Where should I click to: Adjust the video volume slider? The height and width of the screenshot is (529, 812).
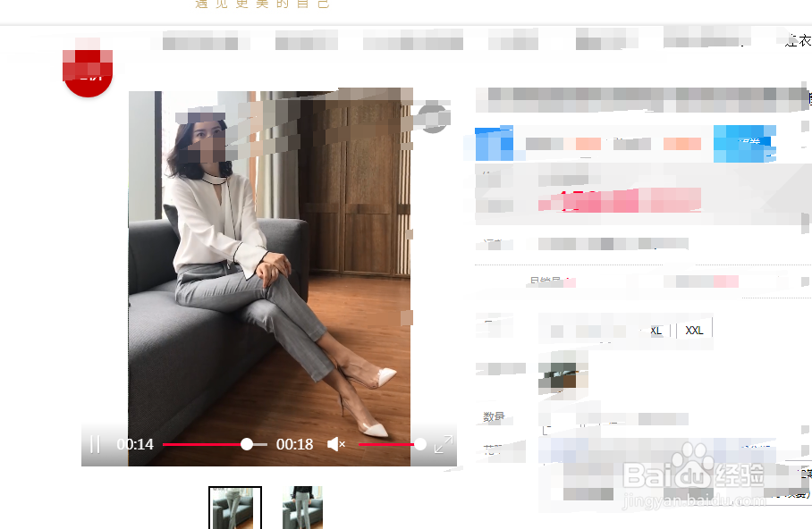click(392, 444)
